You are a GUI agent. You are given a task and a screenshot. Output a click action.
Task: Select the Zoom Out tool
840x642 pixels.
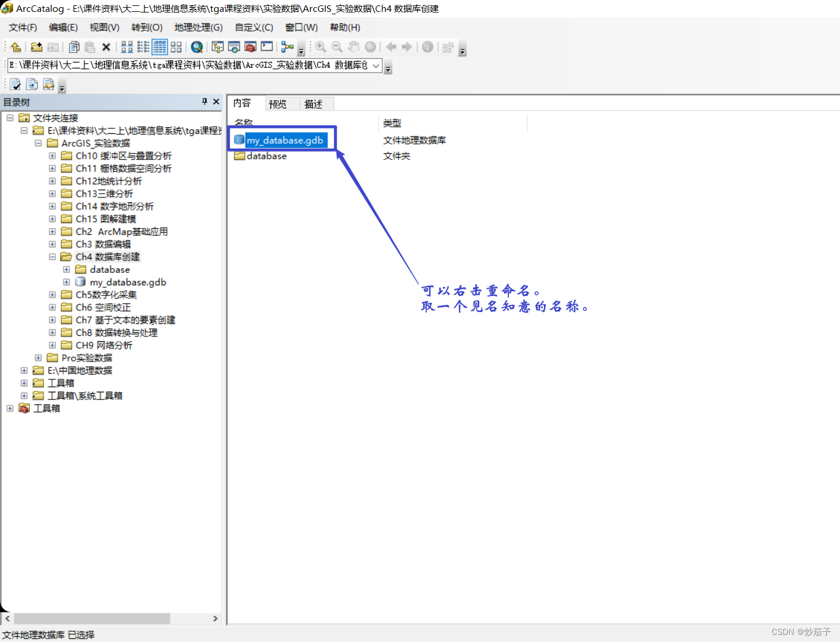pyautogui.click(x=336, y=47)
